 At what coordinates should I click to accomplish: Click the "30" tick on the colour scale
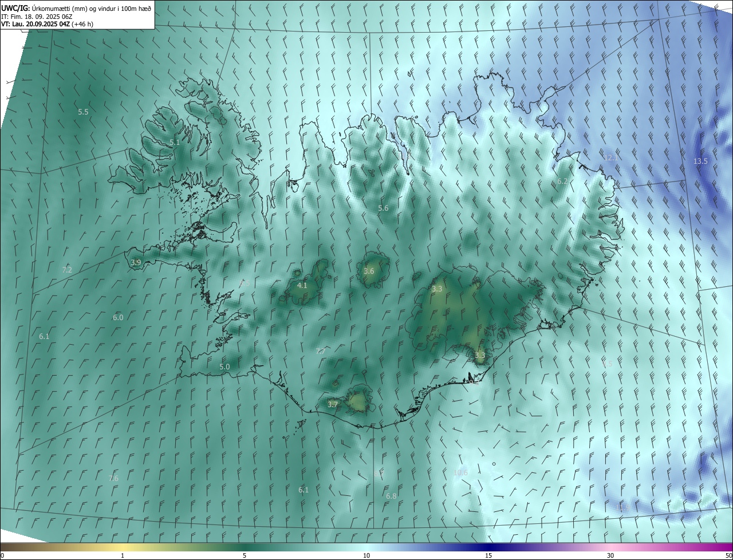point(610,555)
